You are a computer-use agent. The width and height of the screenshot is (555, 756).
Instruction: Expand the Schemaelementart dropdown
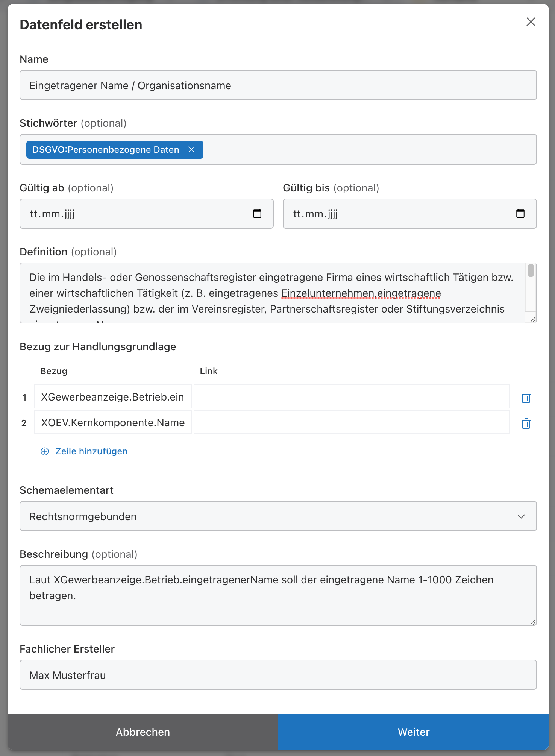tap(278, 516)
